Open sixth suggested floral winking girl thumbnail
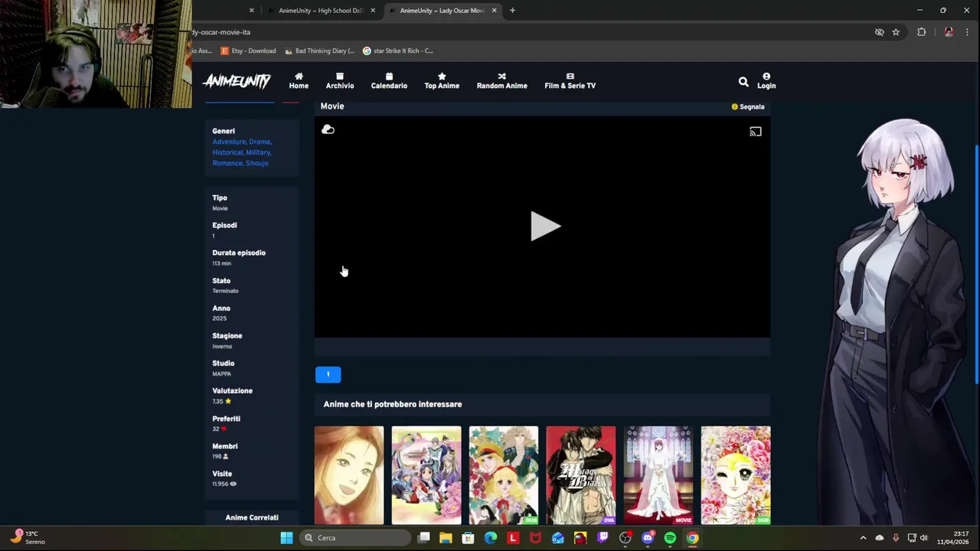The image size is (980, 551). coord(736,475)
